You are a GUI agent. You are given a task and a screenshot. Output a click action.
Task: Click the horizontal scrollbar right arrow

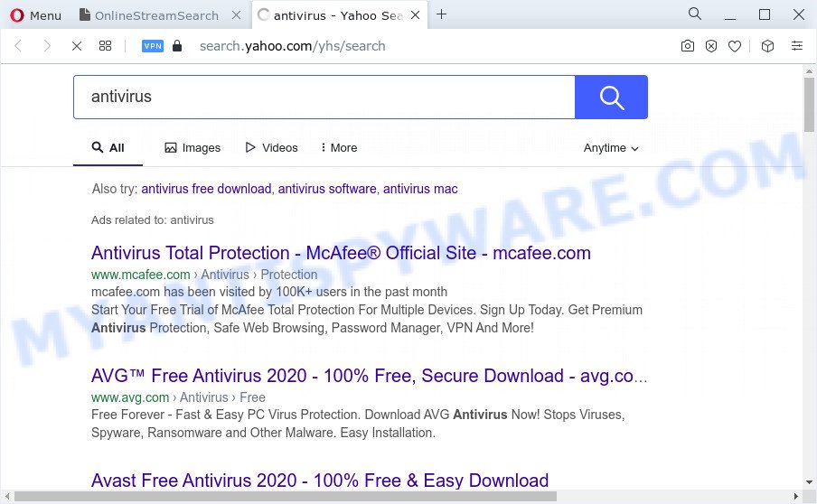[x=796, y=497]
